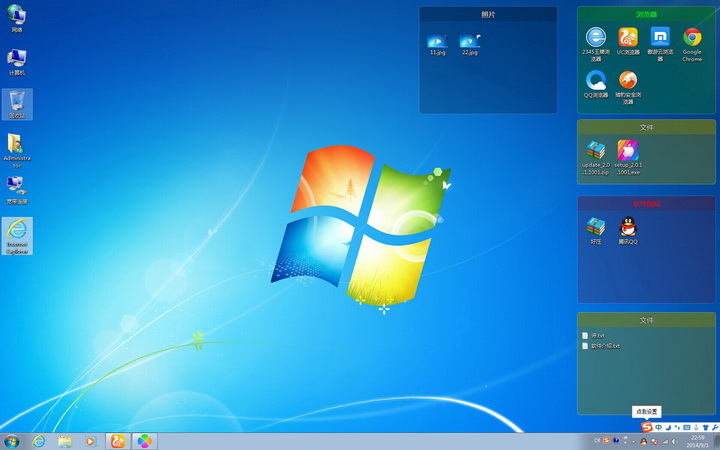Open the 腾讯QQ penguin shortcut
This screenshot has width=720, height=450.
coord(628,231)
